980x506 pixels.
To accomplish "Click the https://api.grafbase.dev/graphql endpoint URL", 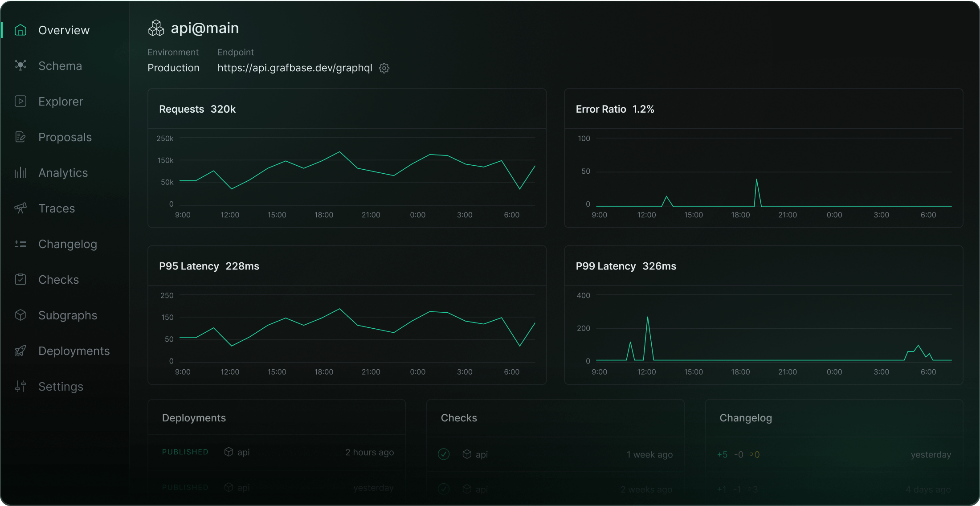I will tap(295, 68).
